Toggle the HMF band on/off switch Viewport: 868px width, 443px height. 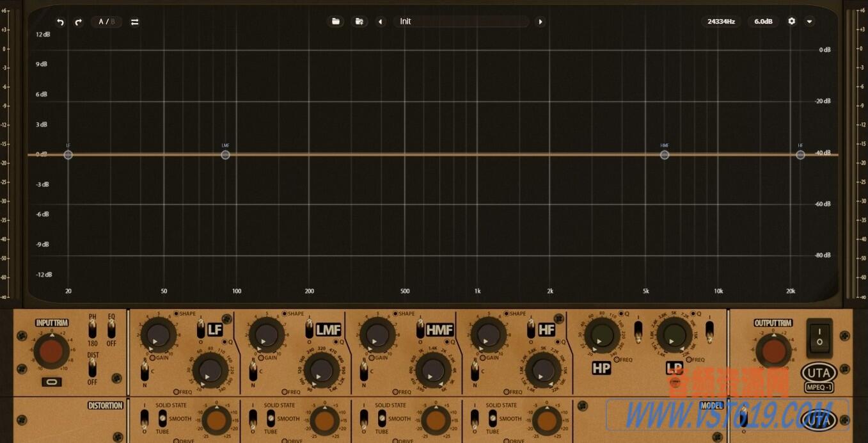coord(420,329)
